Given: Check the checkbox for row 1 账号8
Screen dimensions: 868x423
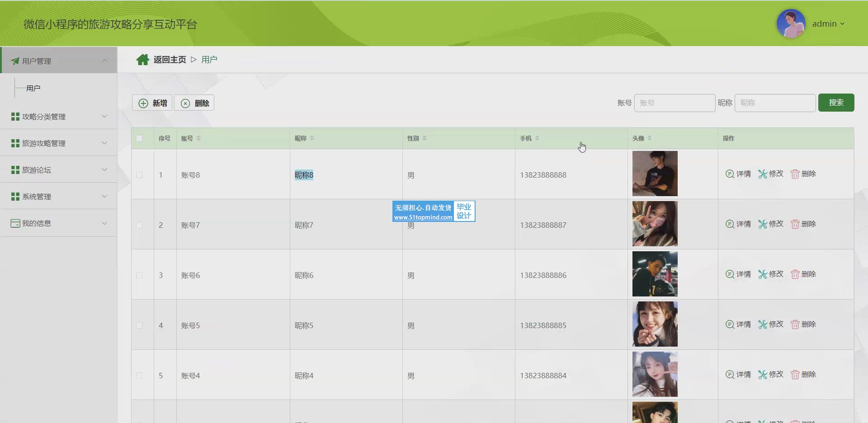Looking at the screenshot, I should tap(139, 175).
